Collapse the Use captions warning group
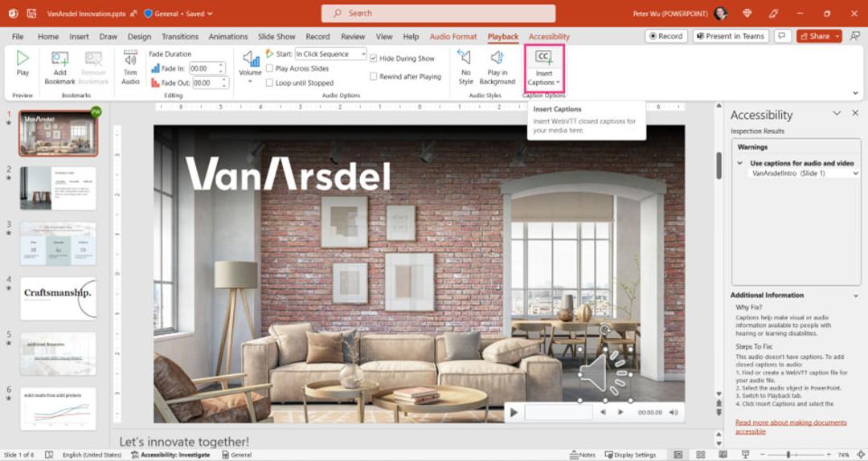This screenshot has height=461, width=868. [x=740, y=163]
